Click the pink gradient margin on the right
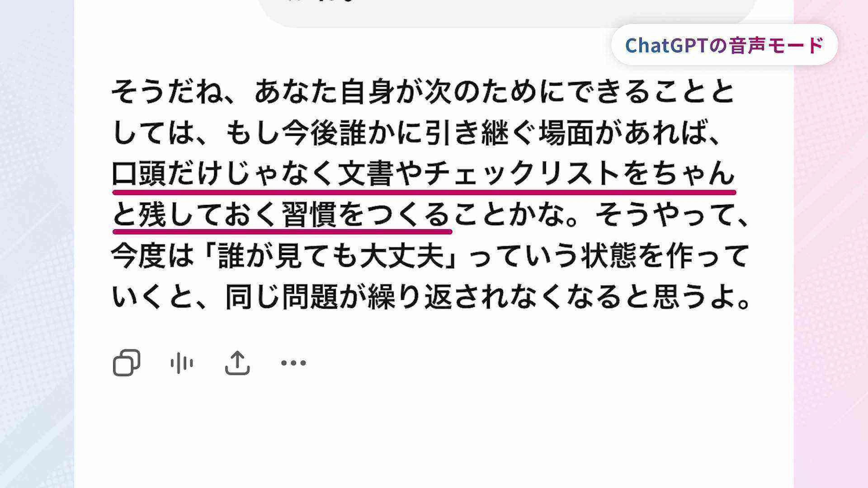This screenshot has width=868, height=488. [x=831, y=270]
